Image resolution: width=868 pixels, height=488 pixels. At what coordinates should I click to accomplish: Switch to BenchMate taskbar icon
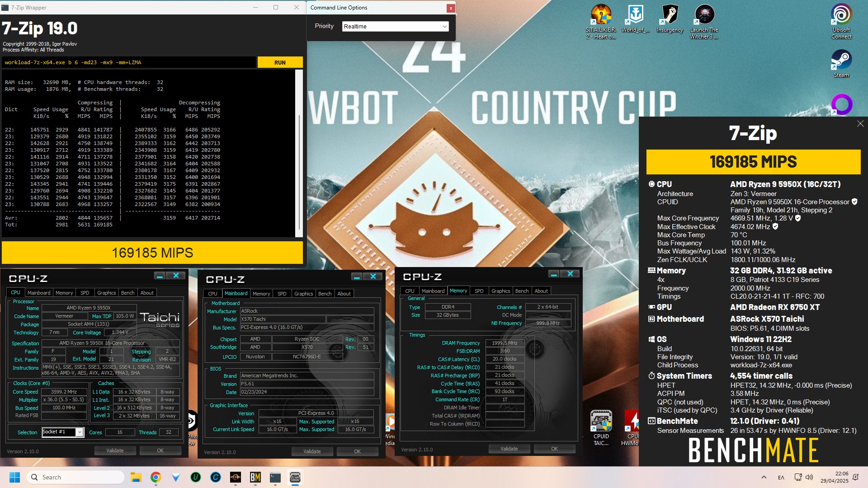[255, 477]
